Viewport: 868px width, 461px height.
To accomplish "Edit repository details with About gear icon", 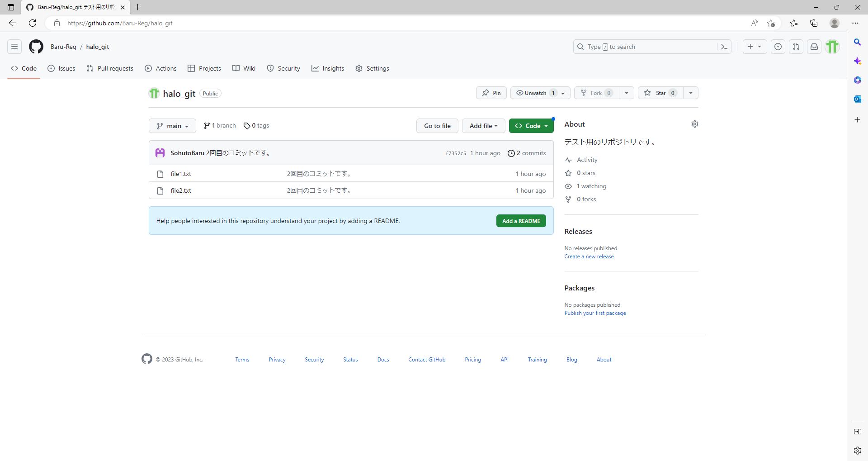I will pyautogui.click(x=695, y=124).
